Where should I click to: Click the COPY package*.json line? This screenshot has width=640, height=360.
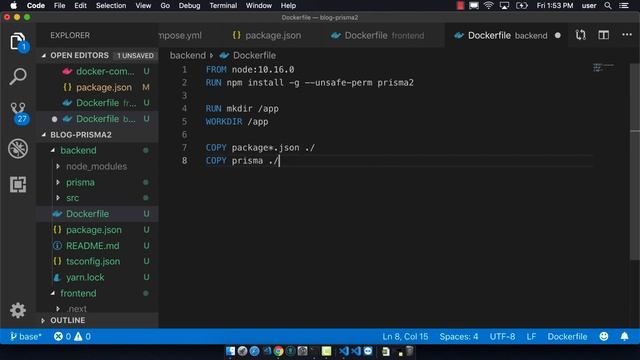tap(260, 147)
